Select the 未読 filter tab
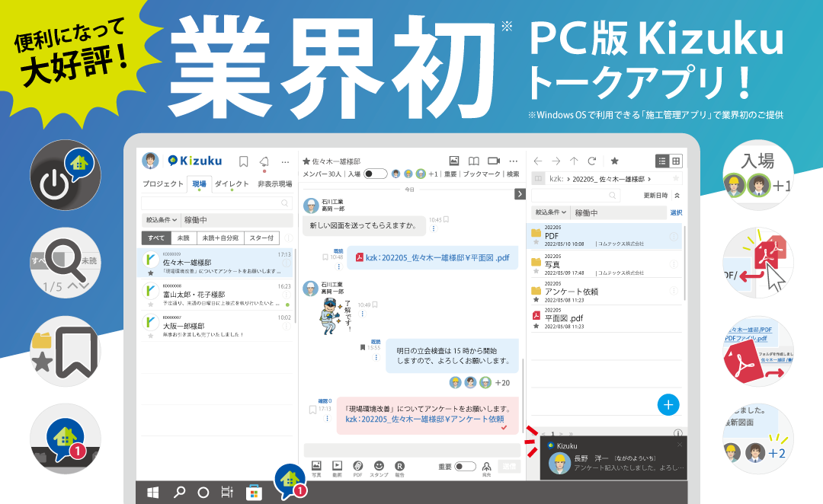823x504 pixels. (x=185, y=237)
